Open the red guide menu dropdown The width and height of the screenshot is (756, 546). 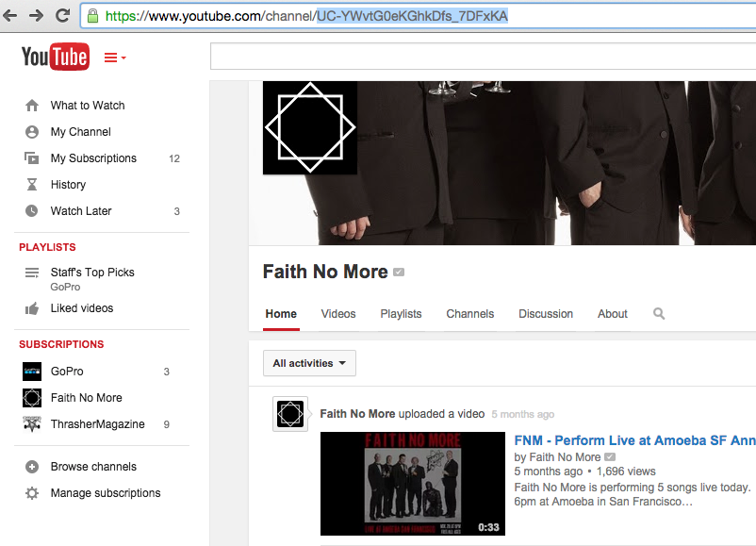115,58
